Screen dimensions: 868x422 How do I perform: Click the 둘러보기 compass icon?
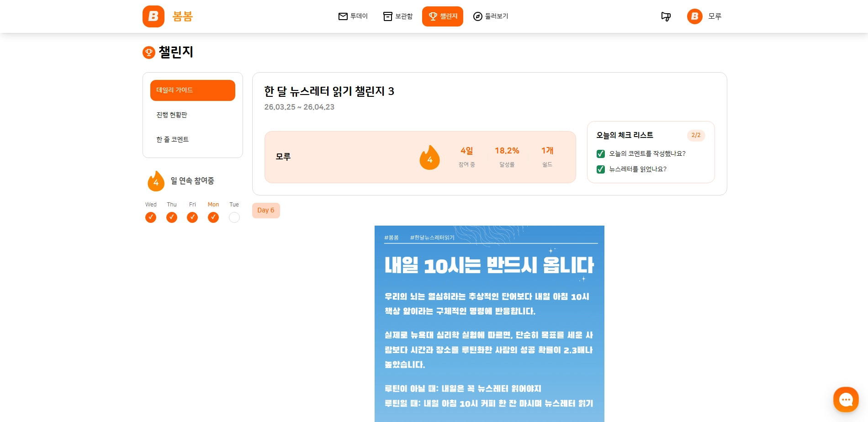[478, 16]
